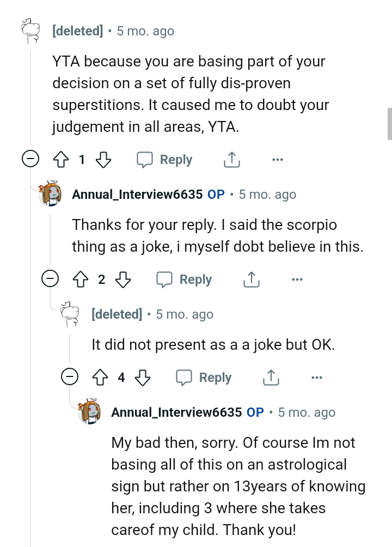Open the overflow menu on the top comment

[x=278, y=160]
